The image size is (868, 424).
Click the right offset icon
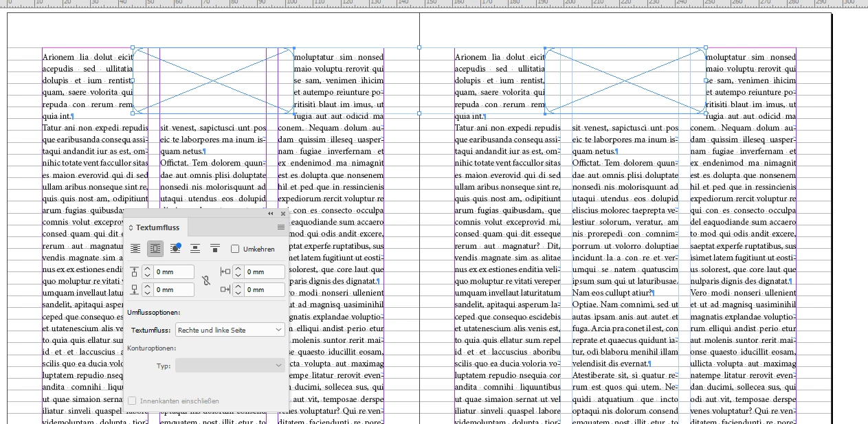[225, 290]
